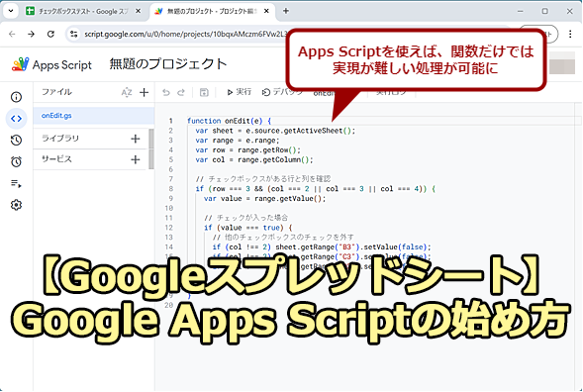Click the var value = range.getValue() line
This screenshot has width=583, height=392.
pos(264,198)
